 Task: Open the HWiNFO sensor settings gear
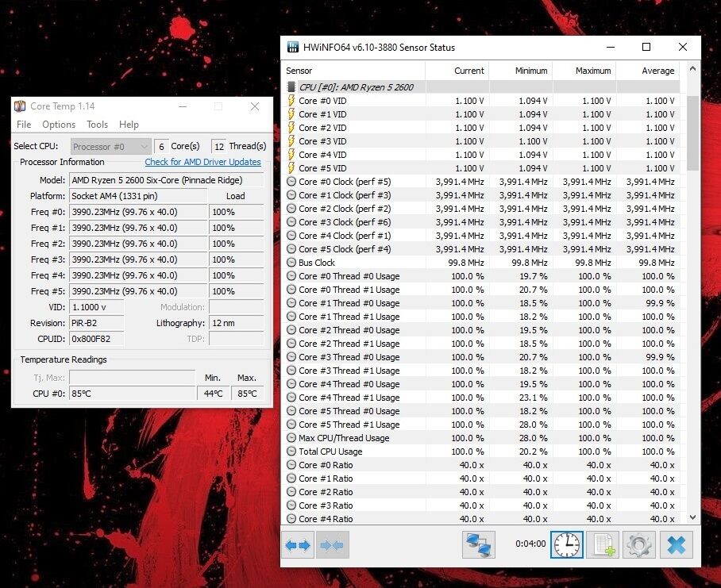639,545
